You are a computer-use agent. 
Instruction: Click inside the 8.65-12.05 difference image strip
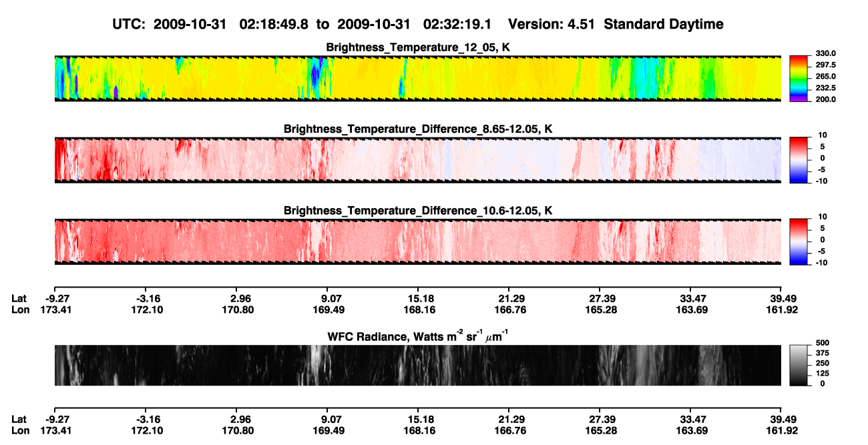pyautogui.click(x=417, y=159)
